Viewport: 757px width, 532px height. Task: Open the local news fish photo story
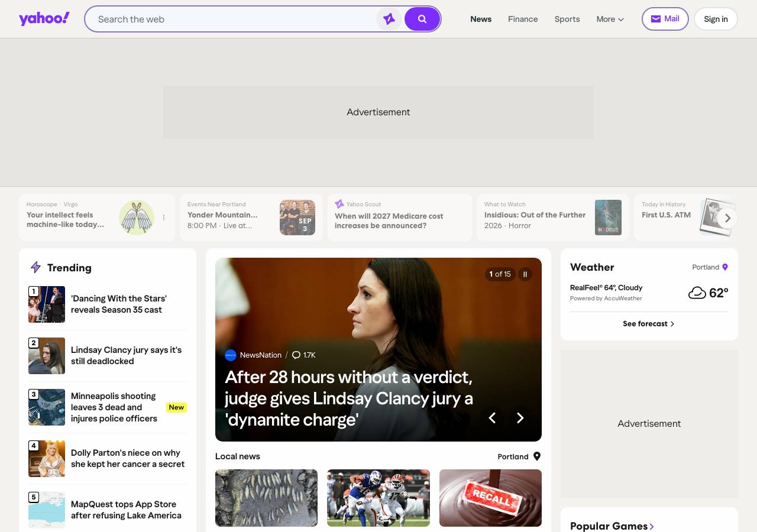point(266,498)
